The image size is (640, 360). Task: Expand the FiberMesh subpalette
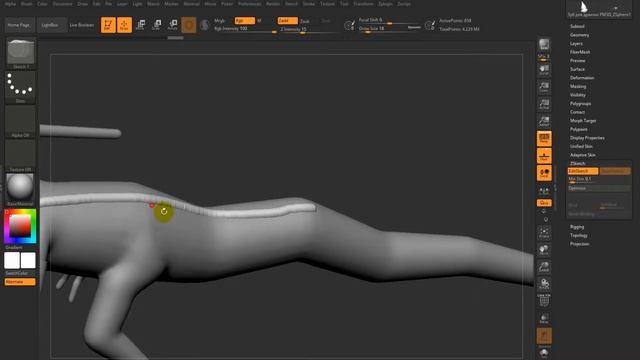click(580, 52)
